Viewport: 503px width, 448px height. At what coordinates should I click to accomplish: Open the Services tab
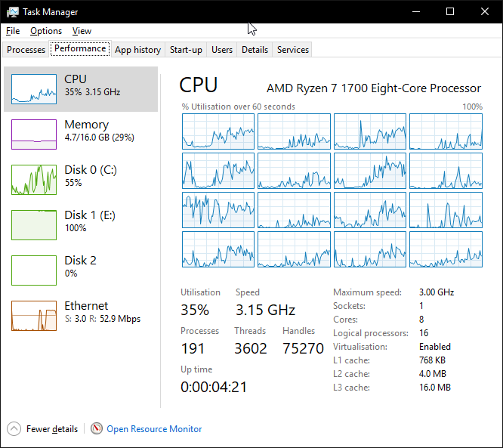(293, 50)
